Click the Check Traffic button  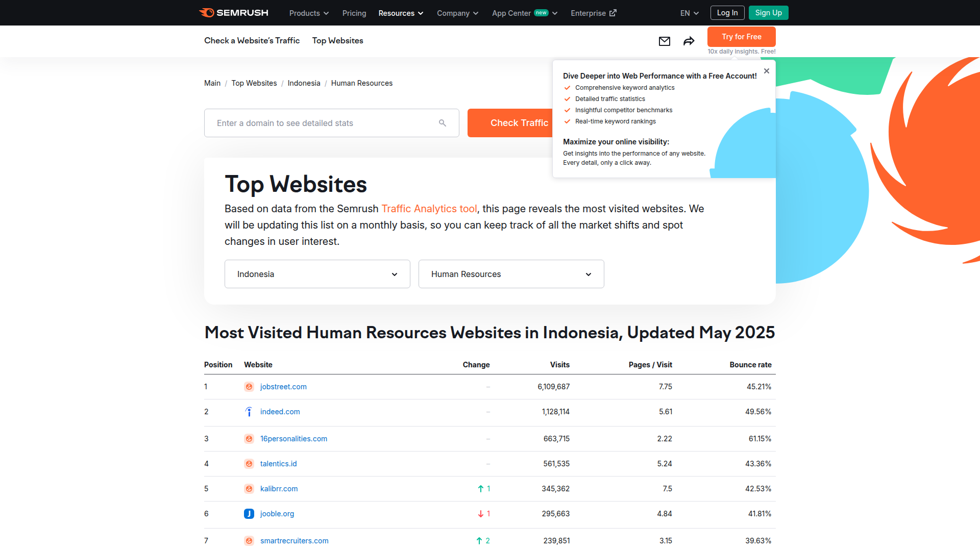[510, 123]
